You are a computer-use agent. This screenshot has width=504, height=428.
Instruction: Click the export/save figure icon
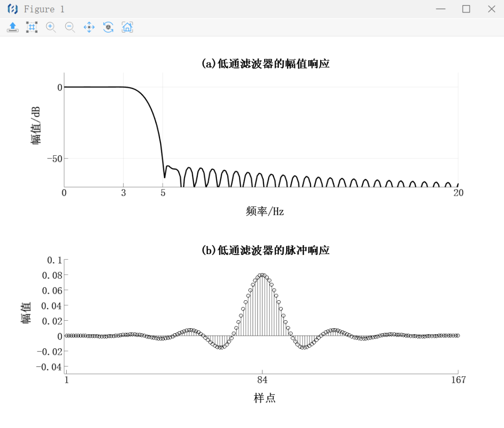point(13,27)
